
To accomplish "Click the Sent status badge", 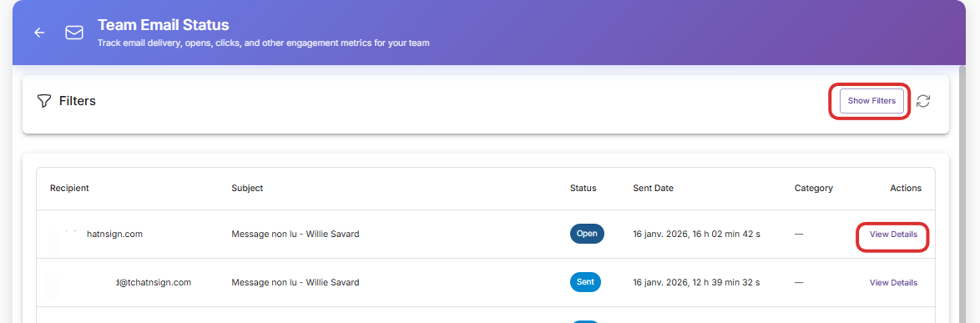I will coord(585,282).
